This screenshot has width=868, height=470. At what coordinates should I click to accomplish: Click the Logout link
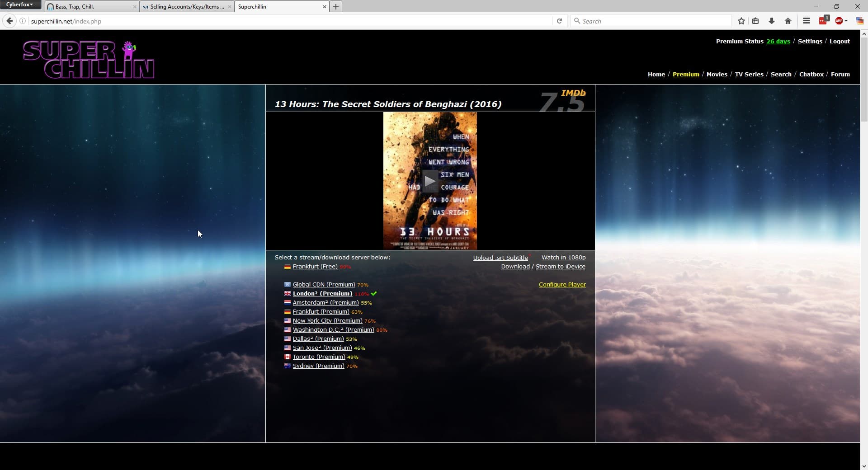840,41
